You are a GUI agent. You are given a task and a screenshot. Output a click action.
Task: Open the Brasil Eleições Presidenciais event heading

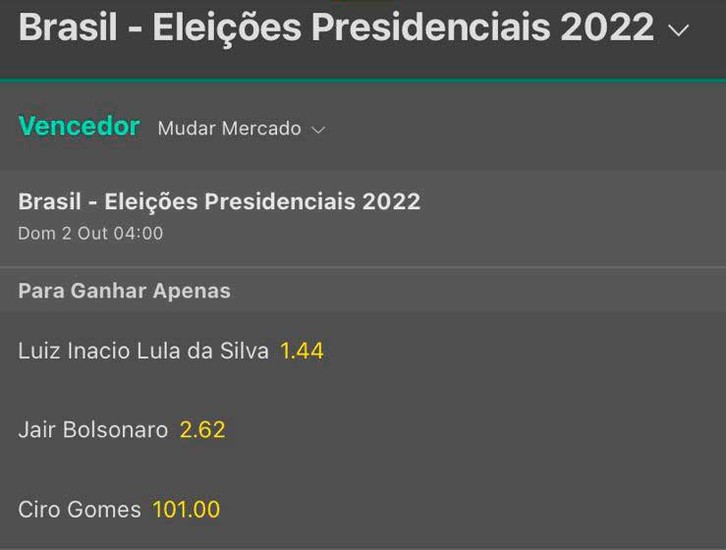click(219, 201)
